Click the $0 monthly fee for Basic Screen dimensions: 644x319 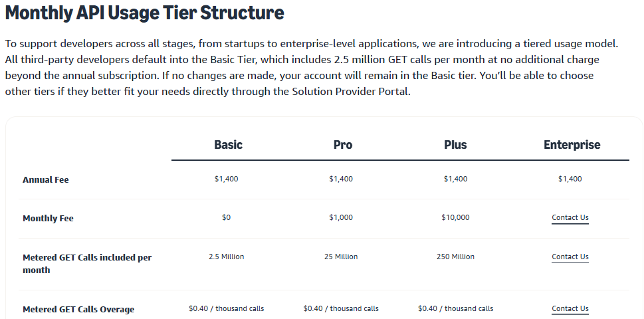(x=227, y=218)
